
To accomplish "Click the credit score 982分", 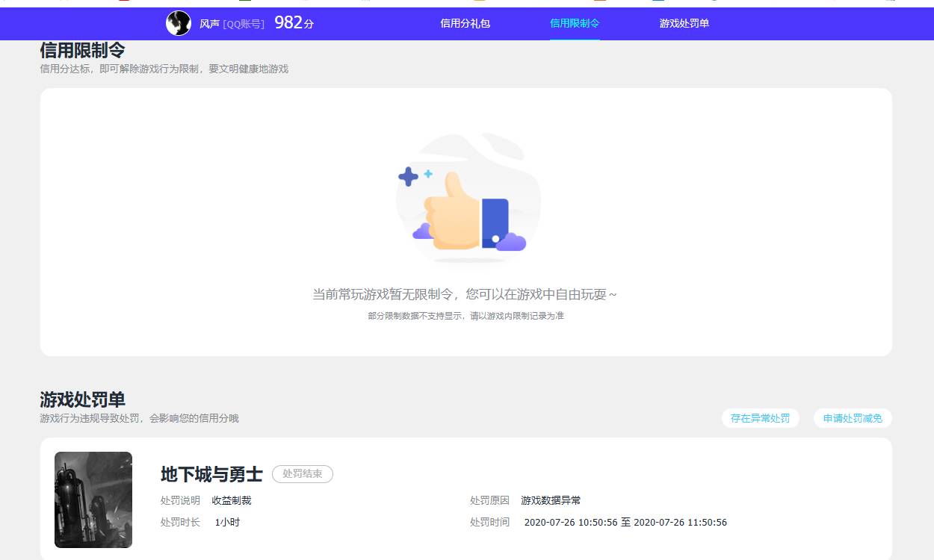I will (293, 22).
